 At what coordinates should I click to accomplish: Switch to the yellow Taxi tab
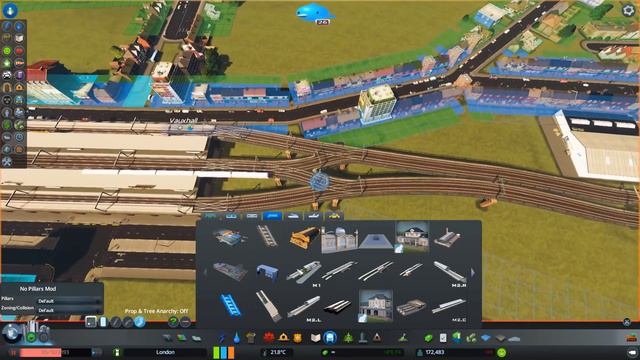(333, 216)
